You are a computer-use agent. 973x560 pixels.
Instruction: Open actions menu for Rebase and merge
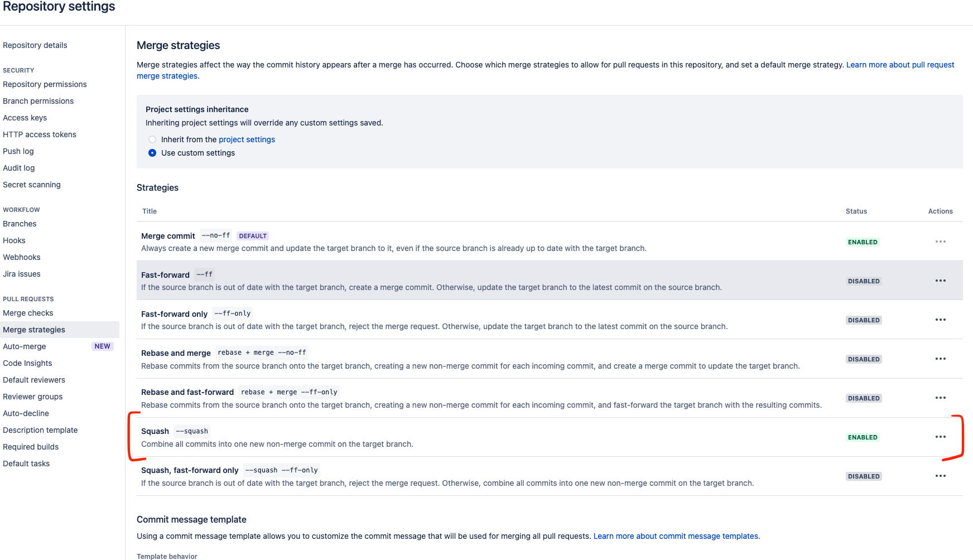coord(941,359)
